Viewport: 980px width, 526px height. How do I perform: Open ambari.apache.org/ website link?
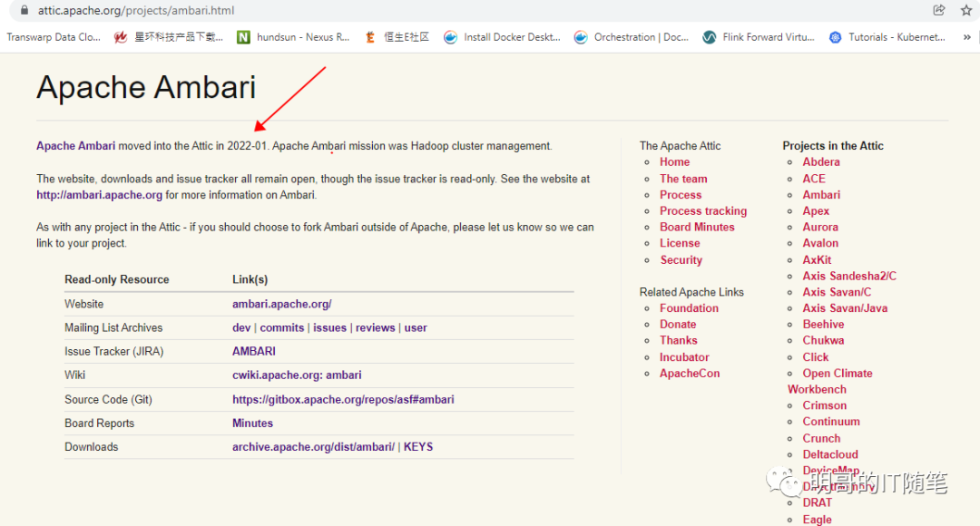[282, 304]
